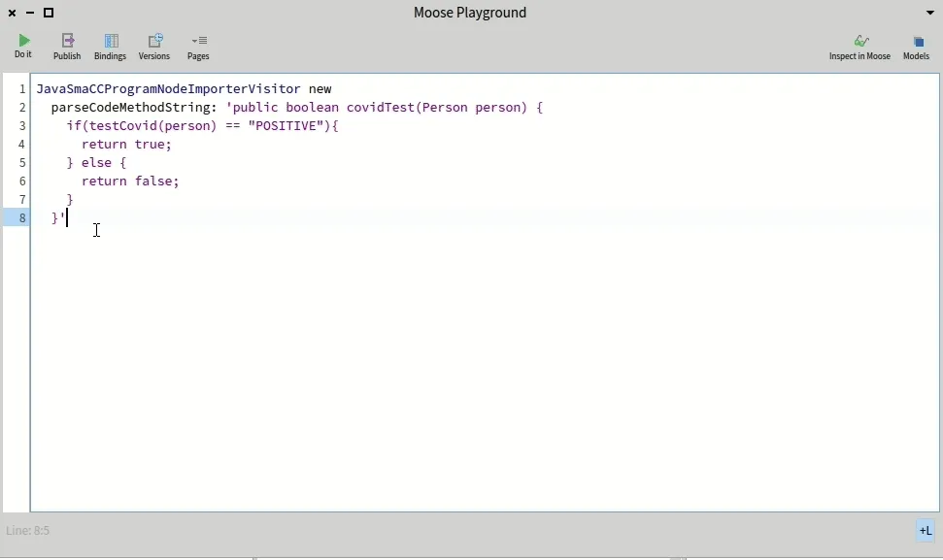Viewport: 943px width, 560px height.
Task: Open the Pages dropdown list
Action: point(198,47)
